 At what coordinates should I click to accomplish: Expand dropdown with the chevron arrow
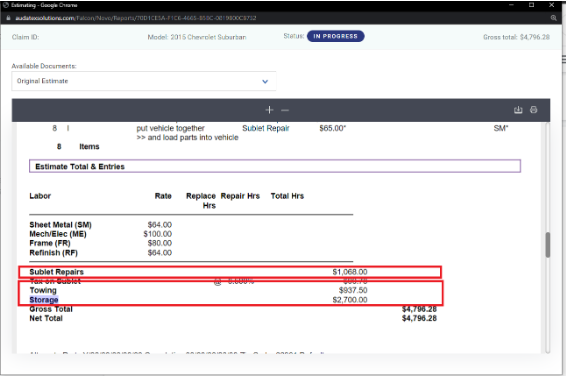tap(265, 82)
